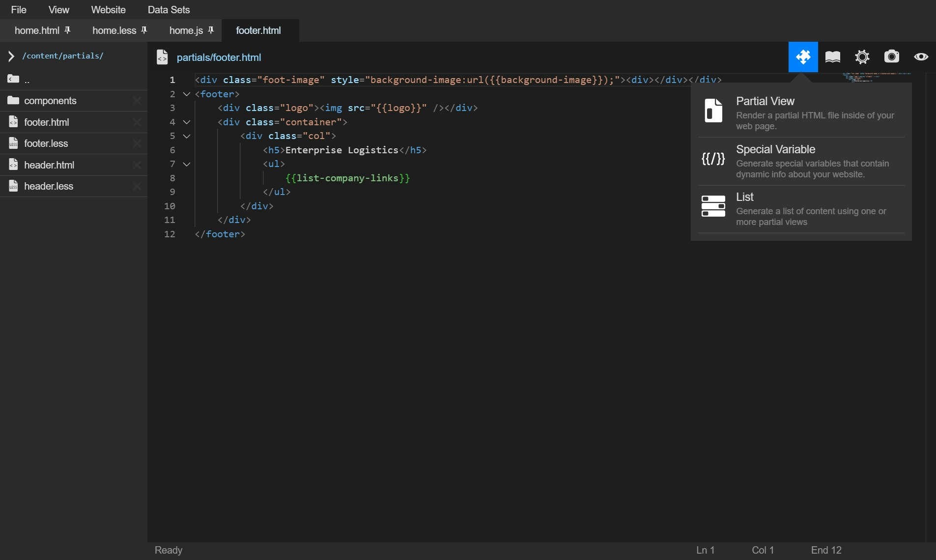Delete header.html with its X button

pyautogui.click(x=137, y=165)
